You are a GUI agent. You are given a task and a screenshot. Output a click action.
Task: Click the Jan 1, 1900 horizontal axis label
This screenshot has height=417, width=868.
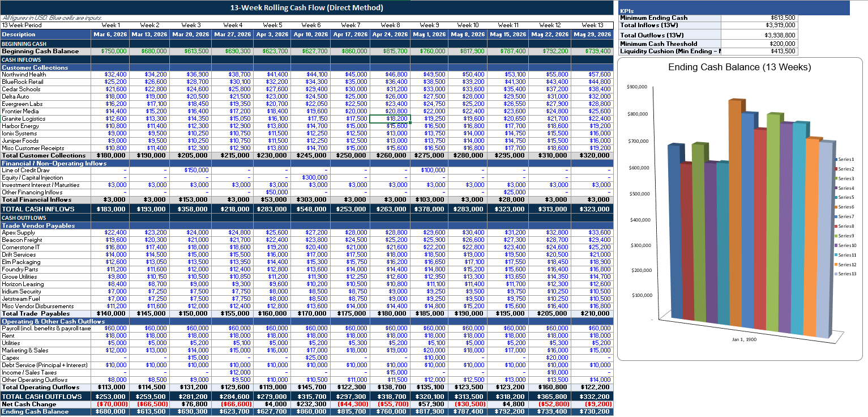(x=743, y=339)
